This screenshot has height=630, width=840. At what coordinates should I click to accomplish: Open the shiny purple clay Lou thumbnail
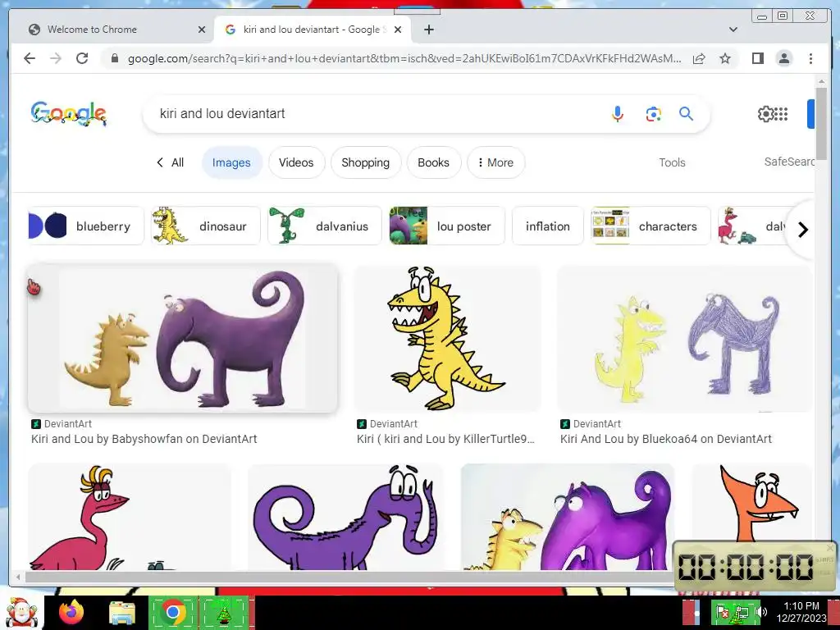pos(568,517)
